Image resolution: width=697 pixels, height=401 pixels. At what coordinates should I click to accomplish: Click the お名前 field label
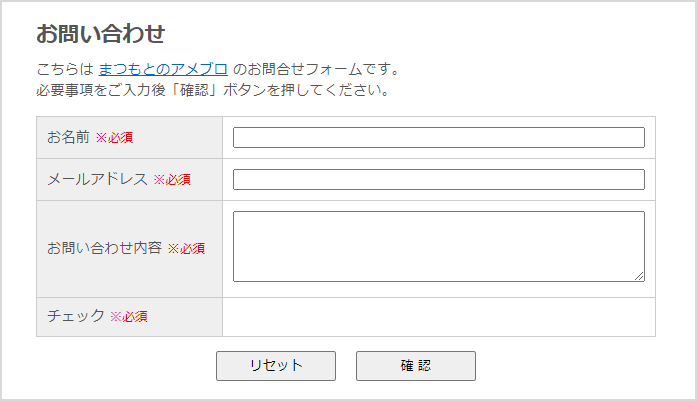coord(68,137)
